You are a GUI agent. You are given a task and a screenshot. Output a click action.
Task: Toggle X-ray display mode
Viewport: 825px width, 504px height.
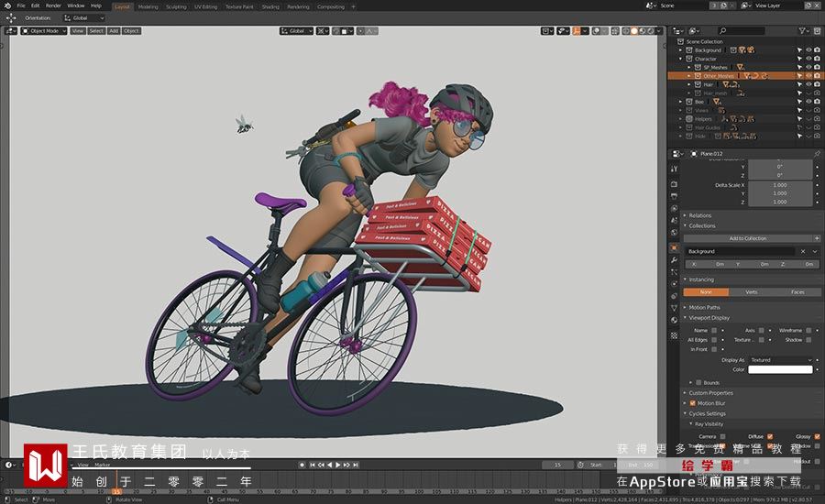pyautogui.click(x=615, y=31)
